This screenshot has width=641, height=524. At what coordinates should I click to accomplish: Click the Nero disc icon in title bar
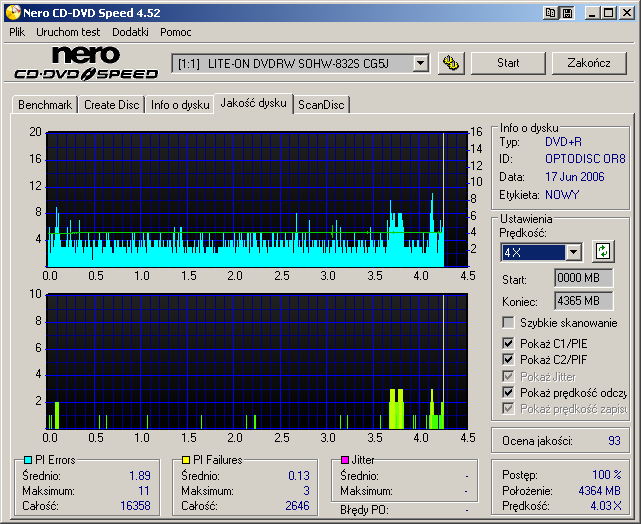(x=13, y=13)
